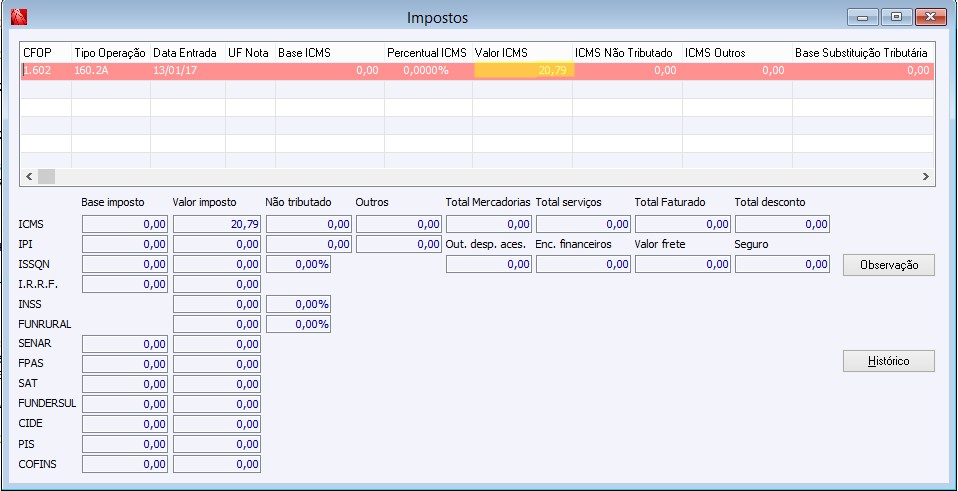The image size is (958, 491).
Task: Click ISSQN Valor imposto field
Action: 217,264
